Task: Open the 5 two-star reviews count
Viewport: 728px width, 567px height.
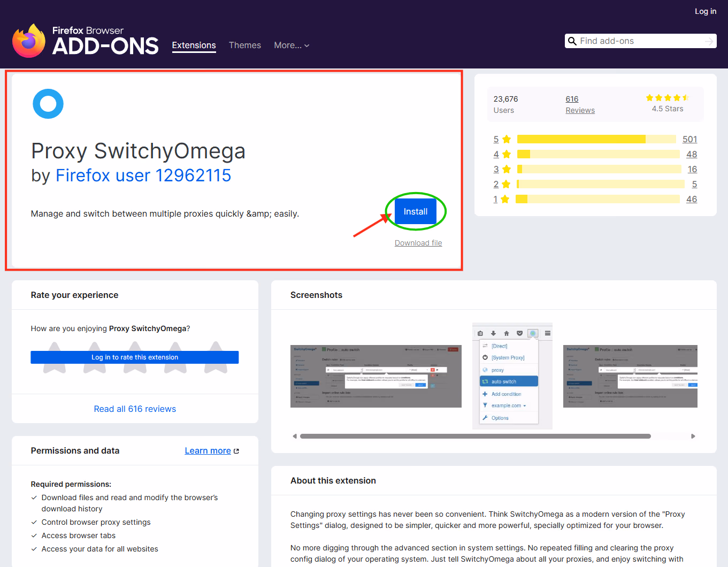Action: [694, 184]
